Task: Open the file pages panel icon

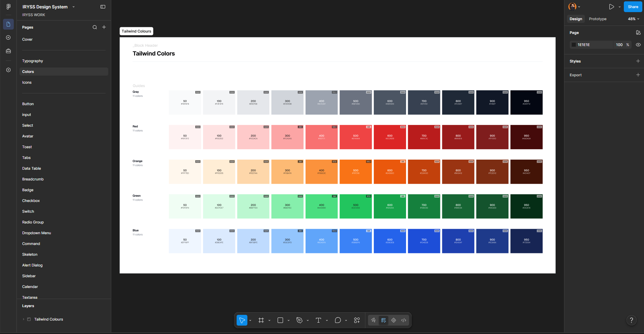Action: point(8,24)
